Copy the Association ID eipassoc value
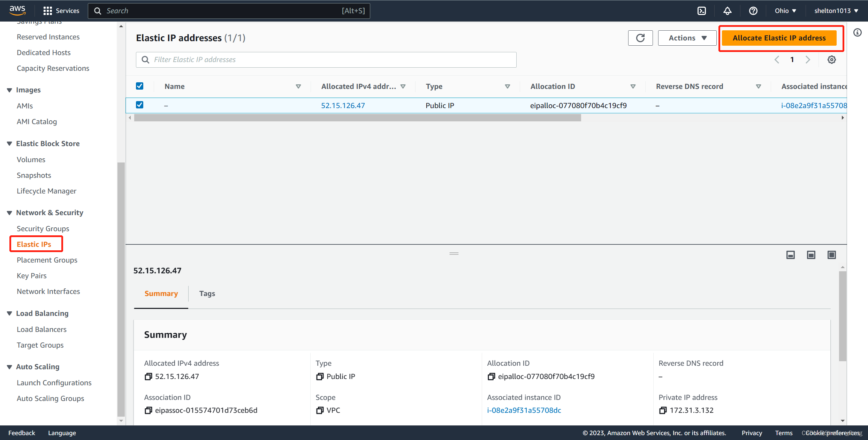The height and width of the screenshot is (440, 868). 148,410
